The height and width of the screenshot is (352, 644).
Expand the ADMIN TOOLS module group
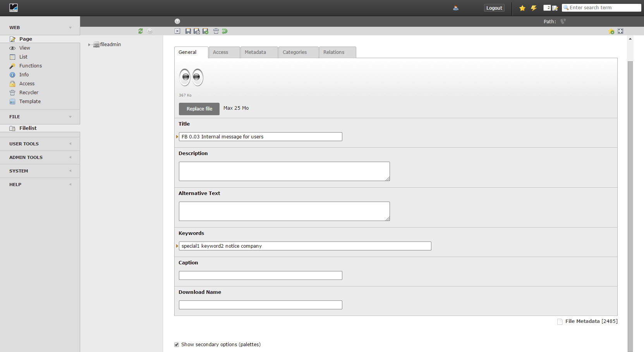70,157
